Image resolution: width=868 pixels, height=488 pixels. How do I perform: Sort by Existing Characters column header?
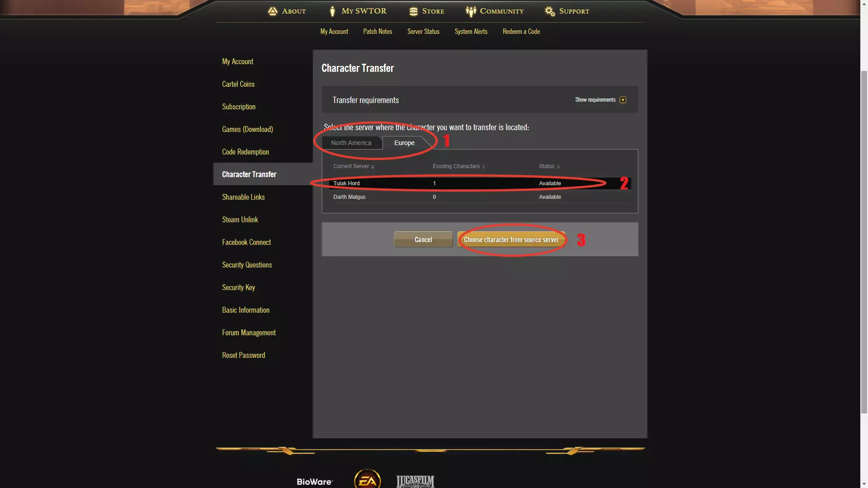click(x=459, y=166)
